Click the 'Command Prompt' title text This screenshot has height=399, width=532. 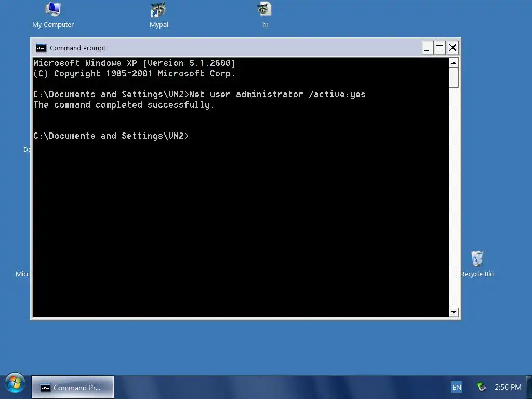(x=78, y=48)
